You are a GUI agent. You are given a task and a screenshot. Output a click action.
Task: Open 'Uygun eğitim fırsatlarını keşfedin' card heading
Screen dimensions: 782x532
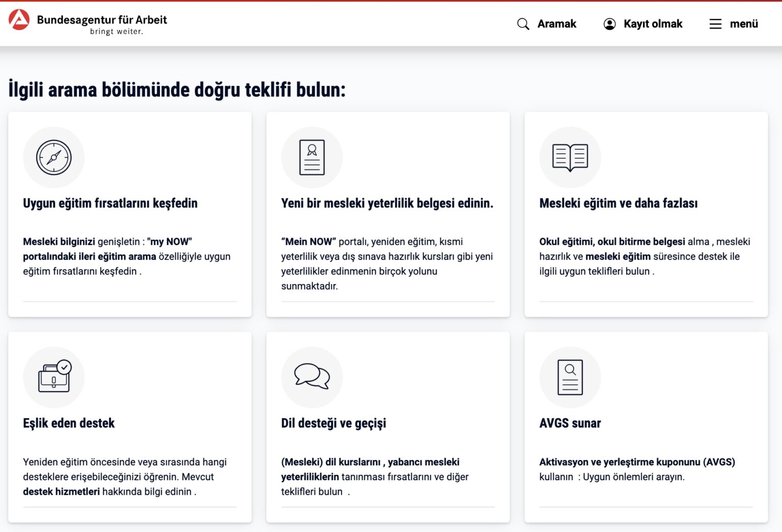click(x=110, y=203)
